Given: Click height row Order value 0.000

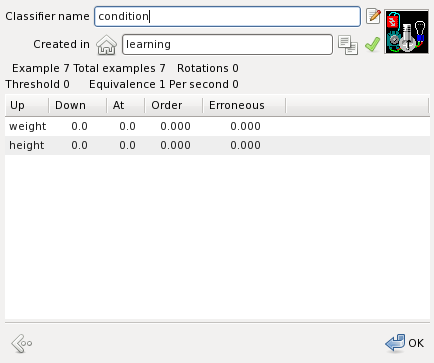Looking at the screenshot, I should tap(175, 145).
